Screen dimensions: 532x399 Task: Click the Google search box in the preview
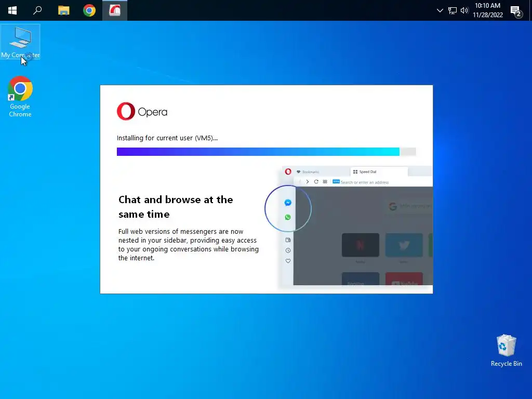pos(410,206)
